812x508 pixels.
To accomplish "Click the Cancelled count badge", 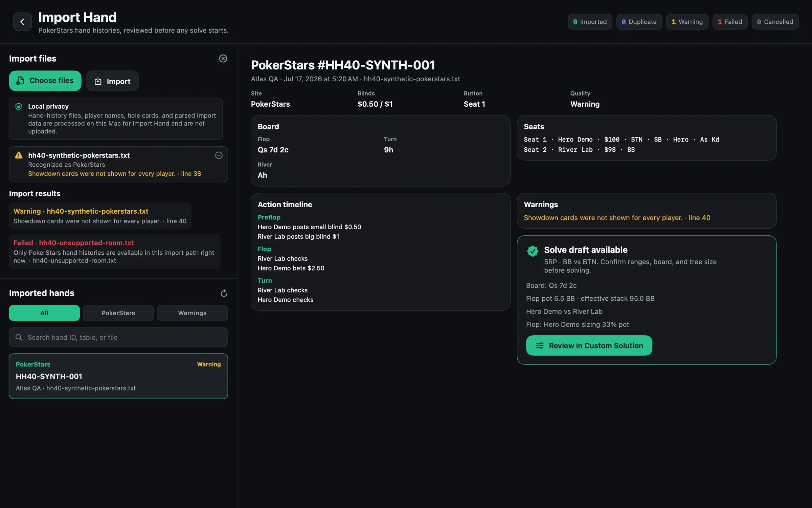I will [775, 22].
